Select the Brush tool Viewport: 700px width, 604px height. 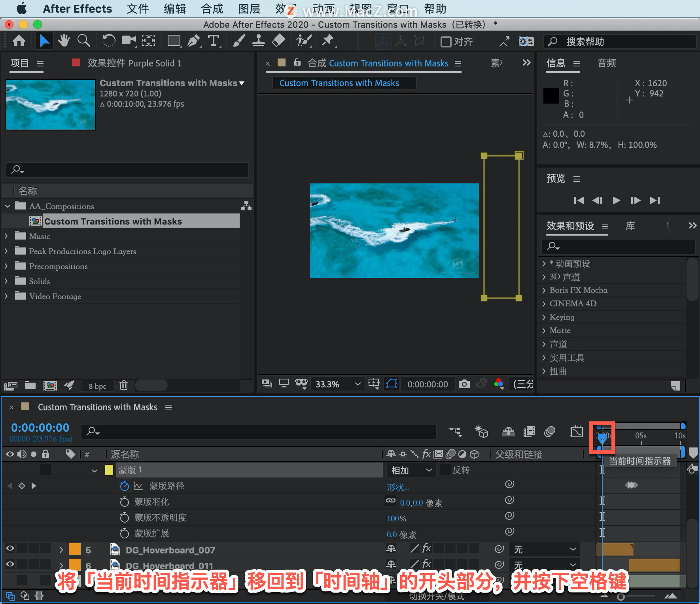pyautogui.click(x=238, y=41)
